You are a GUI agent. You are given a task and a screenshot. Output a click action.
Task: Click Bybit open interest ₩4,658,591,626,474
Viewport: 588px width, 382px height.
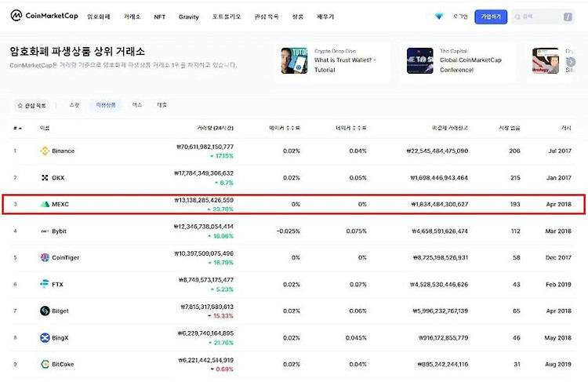tap(440, 231)
